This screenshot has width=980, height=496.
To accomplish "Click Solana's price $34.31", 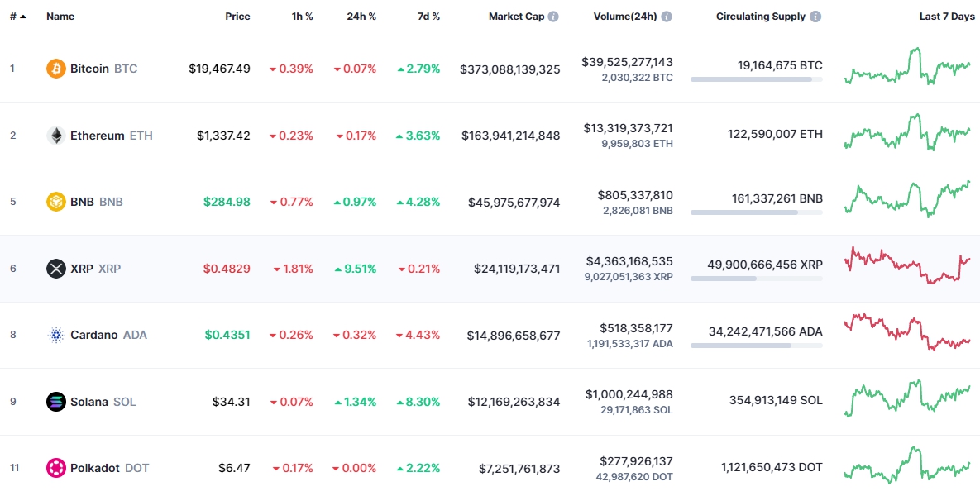I will (x=232, y=402).
